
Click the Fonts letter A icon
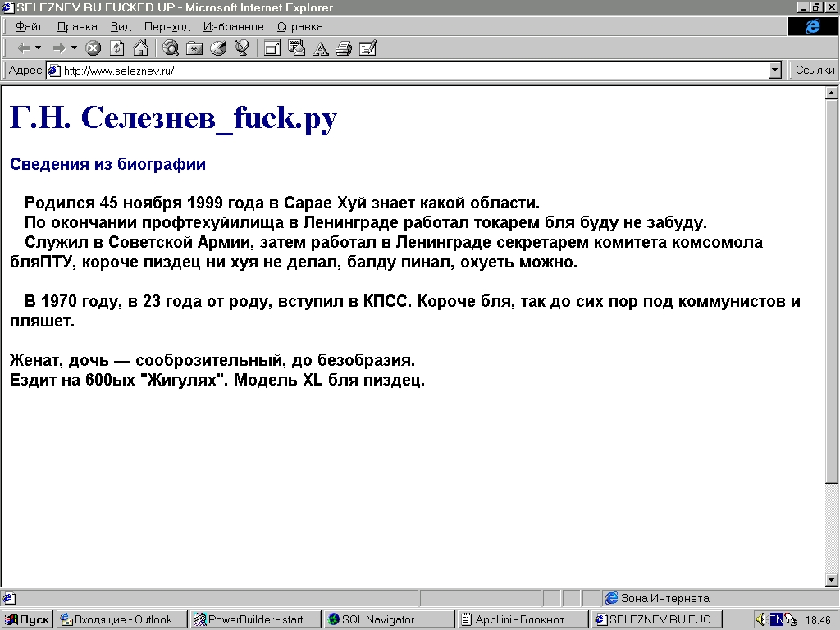(321, 48)
